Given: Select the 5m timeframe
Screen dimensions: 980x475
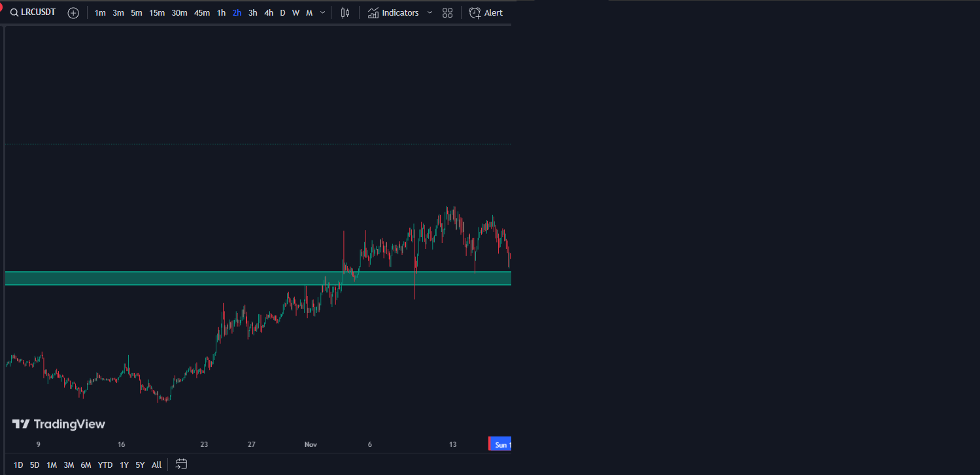Looking at the screenshot, I should pyautogui.click(x=136, y=13).
